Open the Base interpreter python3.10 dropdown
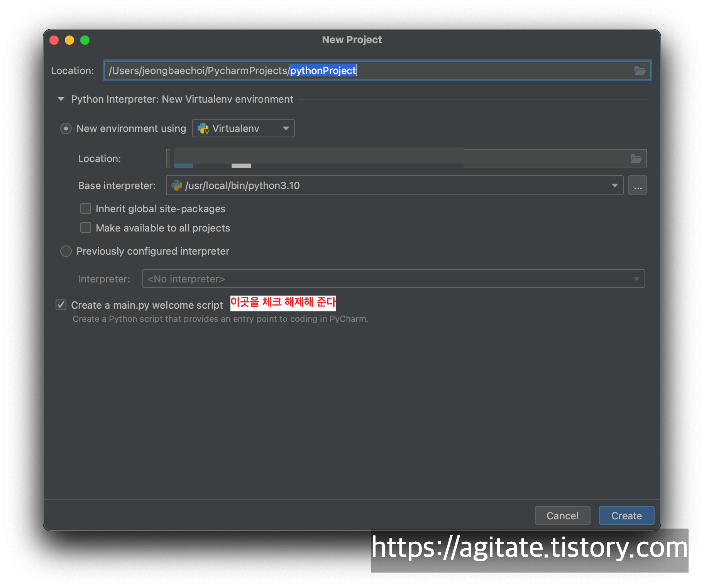 (394, 186)
